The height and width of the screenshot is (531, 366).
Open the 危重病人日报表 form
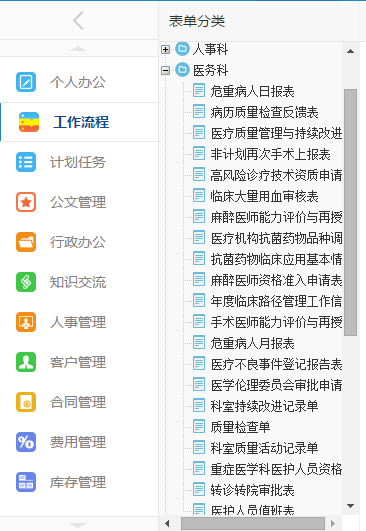(252, 91)
